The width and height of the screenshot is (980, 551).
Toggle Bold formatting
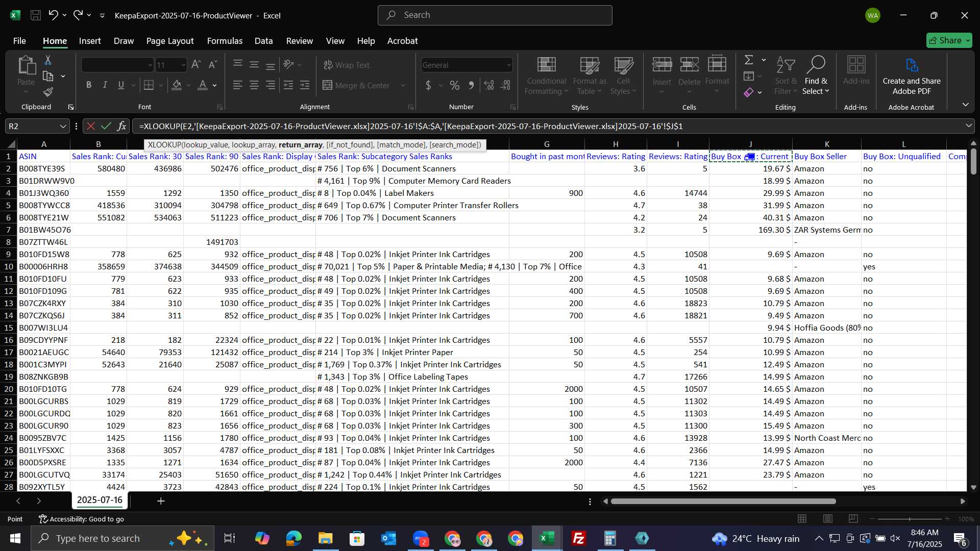[x=89, y=85]
